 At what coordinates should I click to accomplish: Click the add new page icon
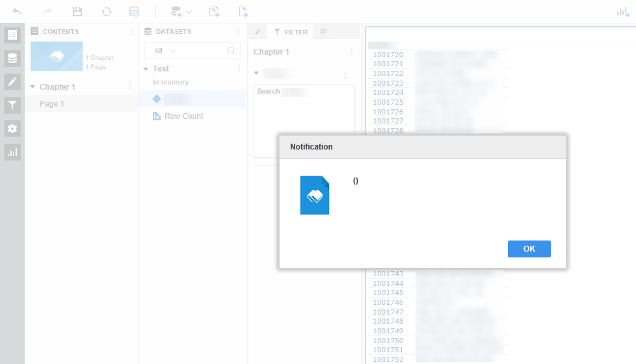coord(243,12)
